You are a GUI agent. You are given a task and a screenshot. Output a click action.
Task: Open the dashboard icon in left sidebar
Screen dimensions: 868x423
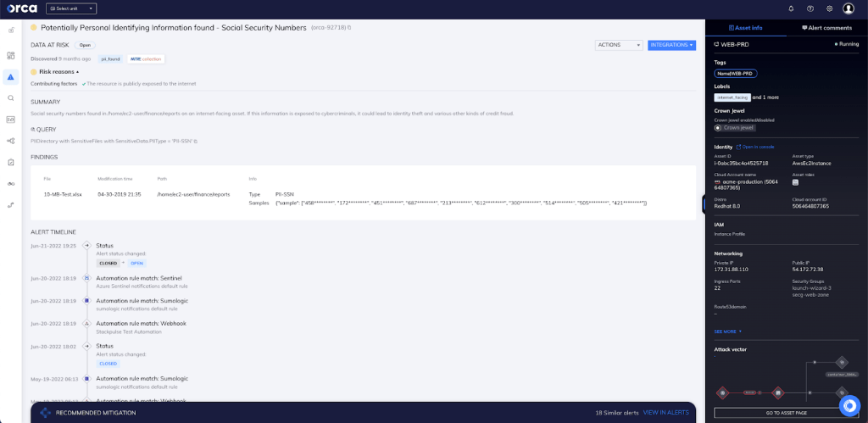coord(11,56)
